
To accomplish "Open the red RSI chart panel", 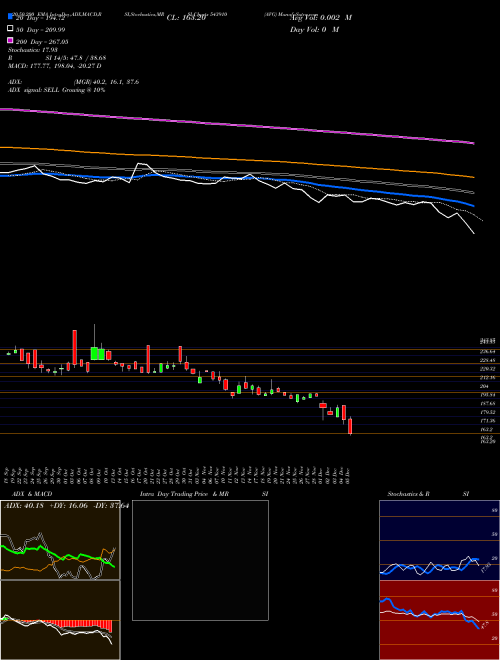I will click(x=439, y=620).
